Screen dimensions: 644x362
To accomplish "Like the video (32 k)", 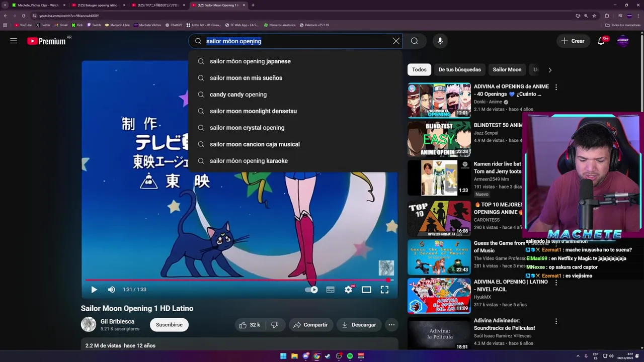I will (x=250, y=325).
